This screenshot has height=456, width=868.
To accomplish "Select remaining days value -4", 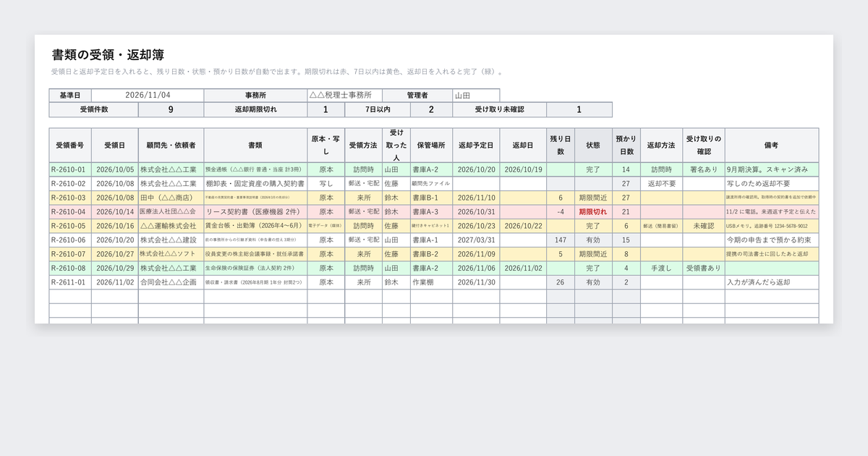I will pyautogui.click(x=561, y=212).
